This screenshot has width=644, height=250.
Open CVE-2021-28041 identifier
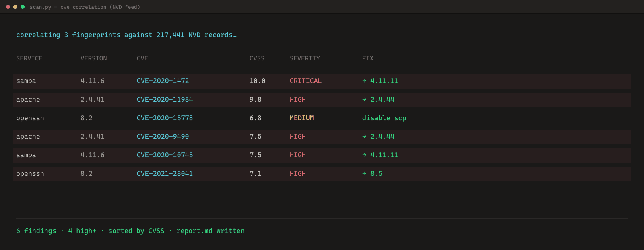pos(165,174)
